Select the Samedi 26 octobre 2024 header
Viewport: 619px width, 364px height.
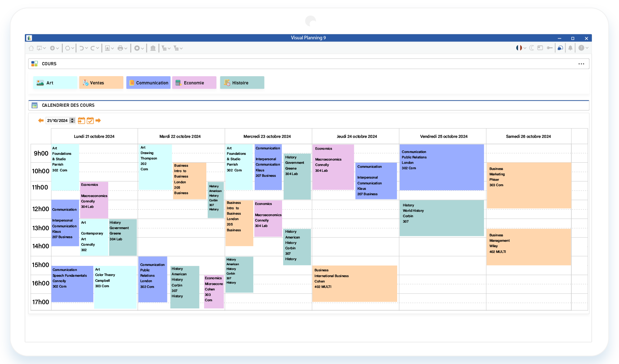pos(528,136)
